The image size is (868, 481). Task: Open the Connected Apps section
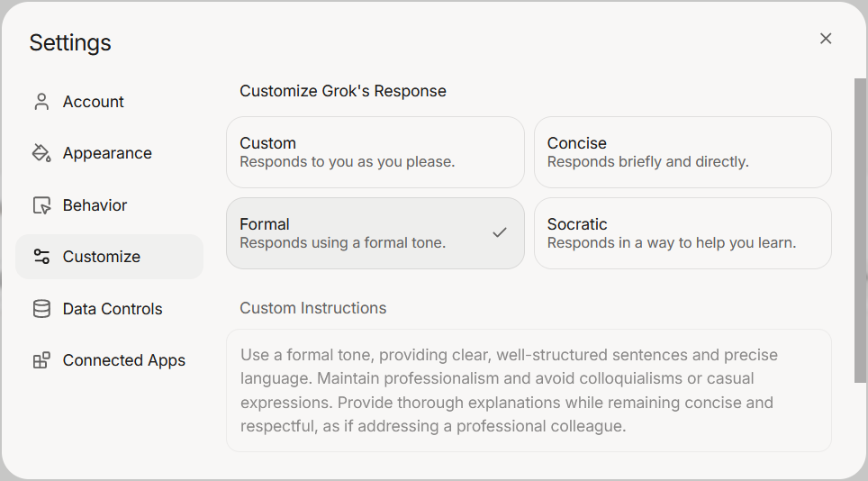coord(124,360)
